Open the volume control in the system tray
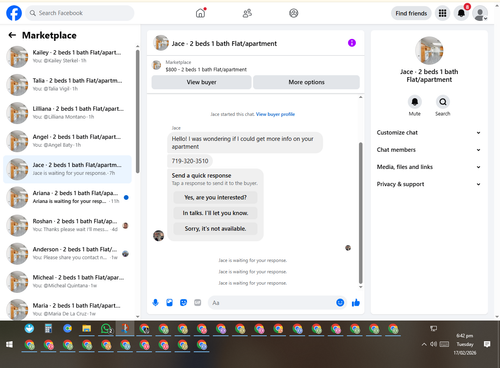This screenshot has height=368, width=500. (433, 344)
